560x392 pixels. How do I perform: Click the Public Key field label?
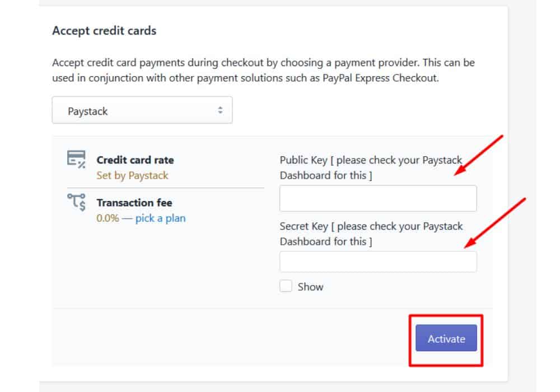pyautogui.click(x=371, y=168)
